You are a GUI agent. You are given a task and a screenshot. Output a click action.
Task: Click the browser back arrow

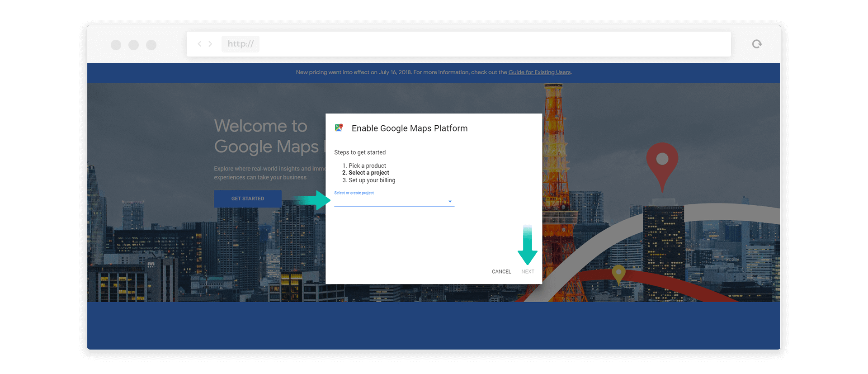pos(199,44)
